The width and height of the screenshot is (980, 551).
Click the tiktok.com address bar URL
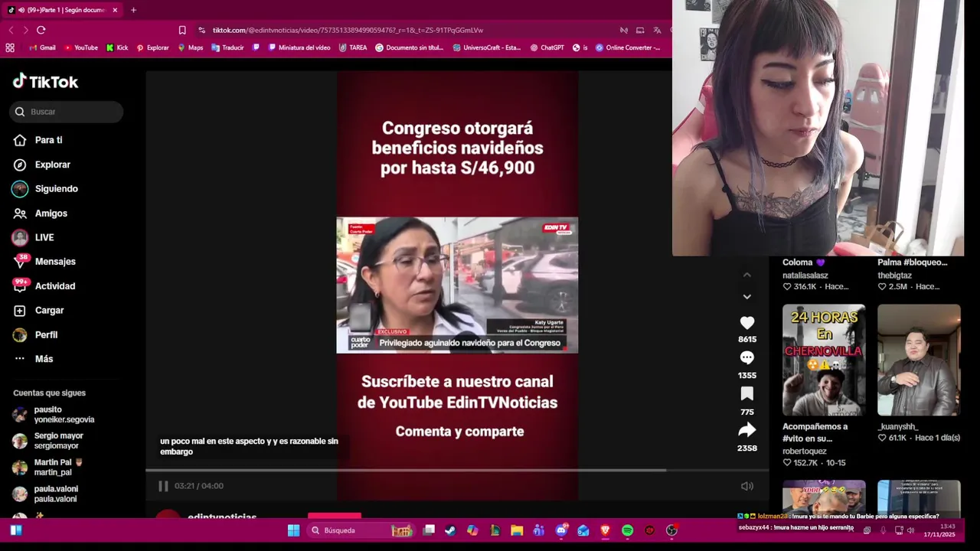pos(348,30)
